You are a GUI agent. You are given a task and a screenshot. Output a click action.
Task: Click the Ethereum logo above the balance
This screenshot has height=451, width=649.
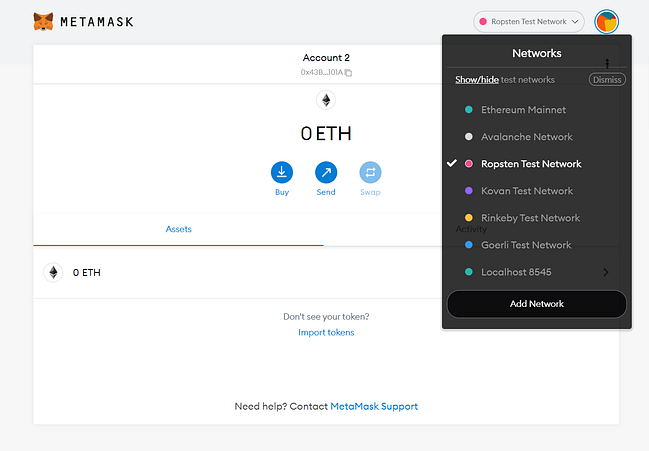326,100
